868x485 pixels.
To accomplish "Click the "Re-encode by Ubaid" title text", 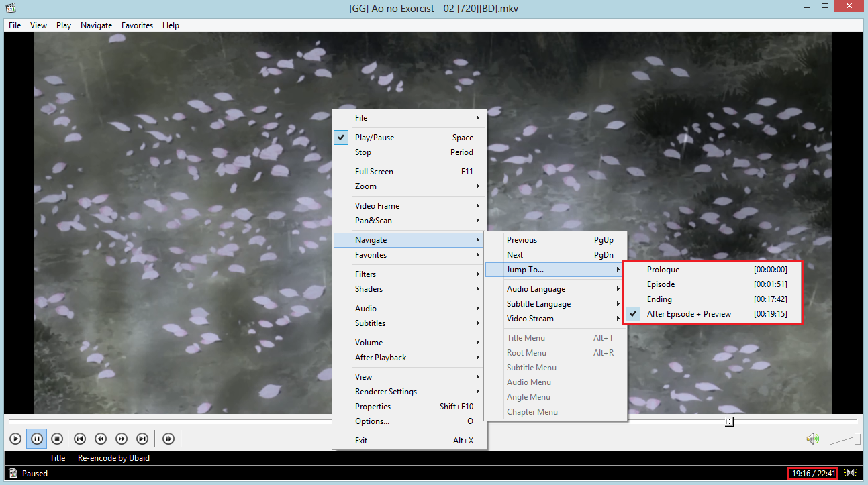I will [x=113, y=458].
